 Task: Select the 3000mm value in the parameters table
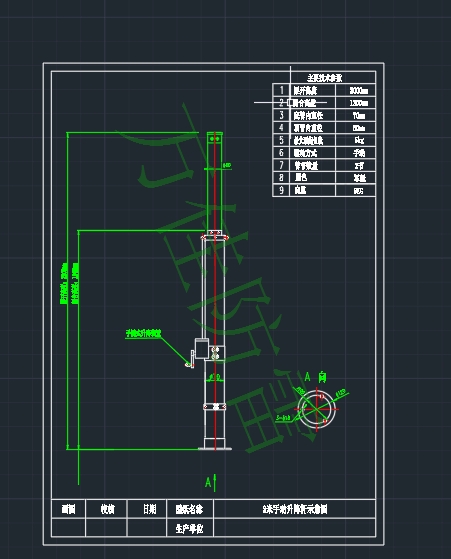click(358, 91)
